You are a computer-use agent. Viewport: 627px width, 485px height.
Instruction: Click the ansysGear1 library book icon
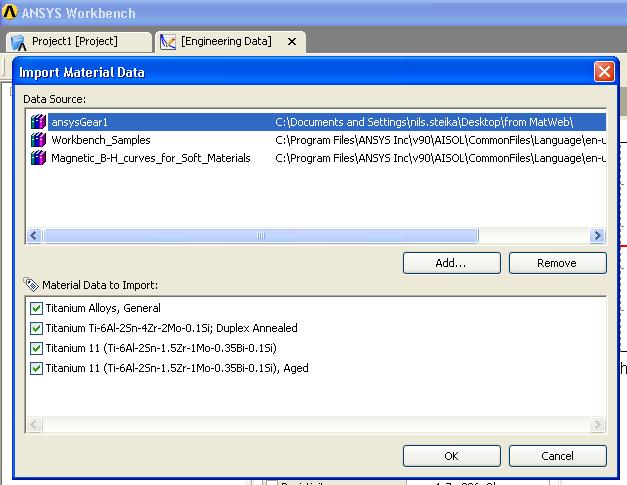click(x=38, y=122)
